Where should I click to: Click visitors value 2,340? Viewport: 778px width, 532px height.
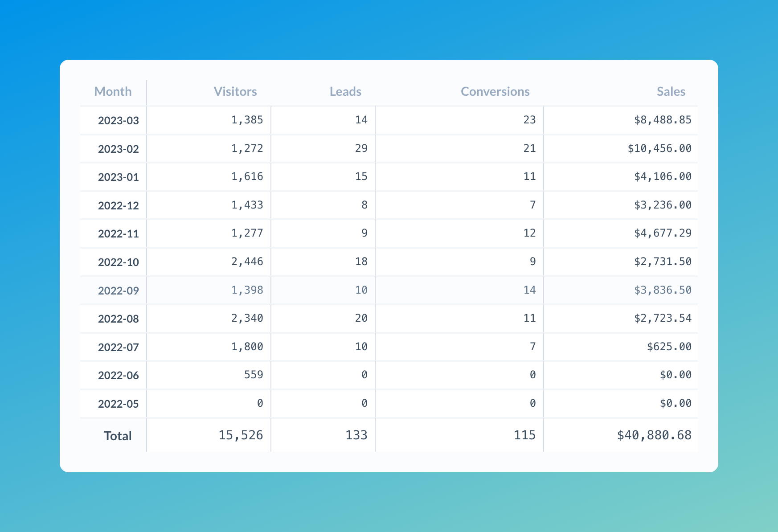coord(247,318)
